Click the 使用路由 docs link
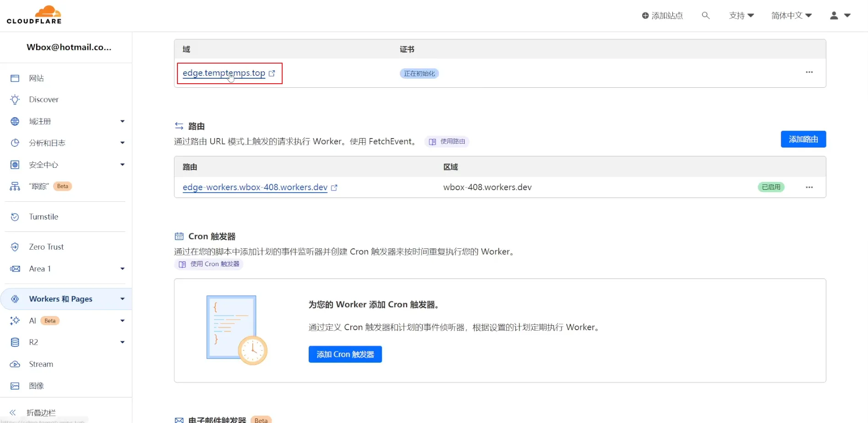Image resolution: width=868 pixels, height=423 pixels. 447,142
